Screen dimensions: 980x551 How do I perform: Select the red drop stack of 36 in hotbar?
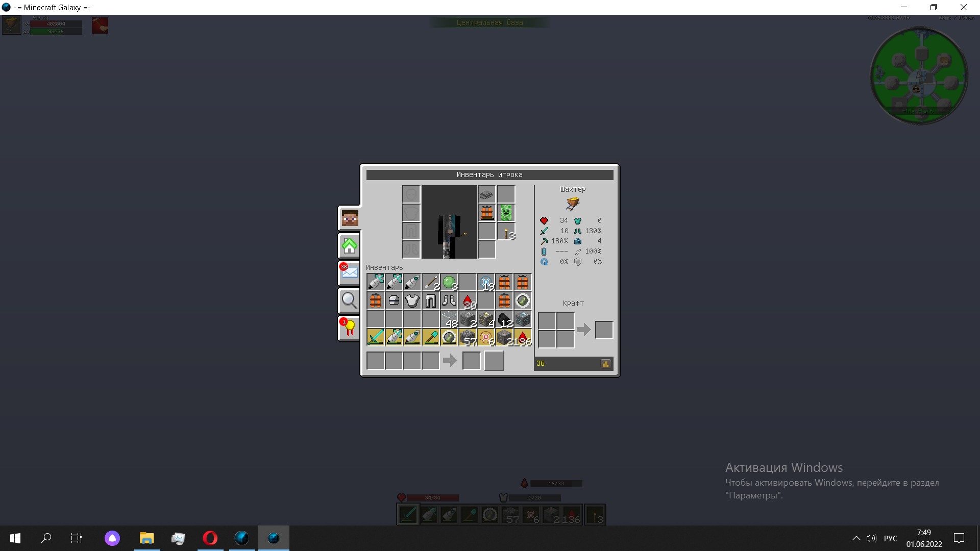523,337
